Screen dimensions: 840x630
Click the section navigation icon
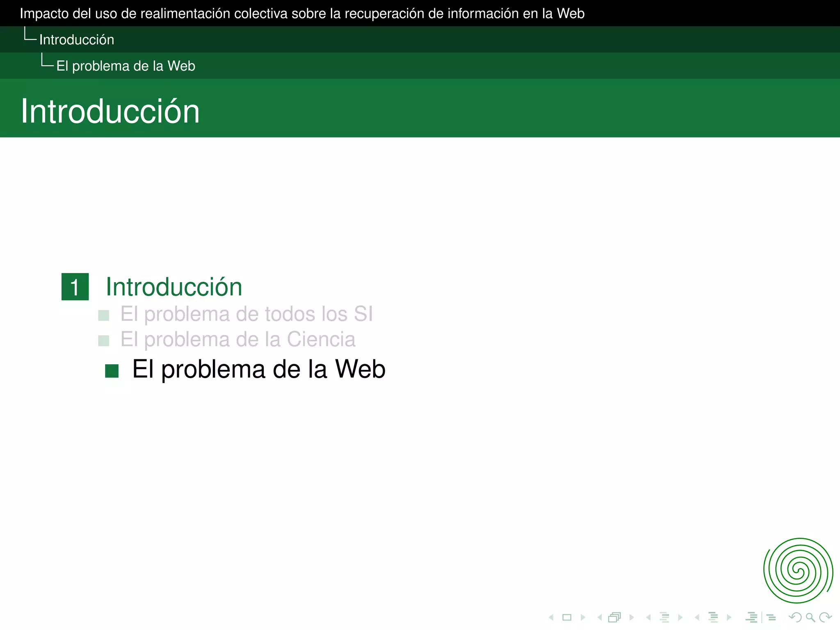713,617
